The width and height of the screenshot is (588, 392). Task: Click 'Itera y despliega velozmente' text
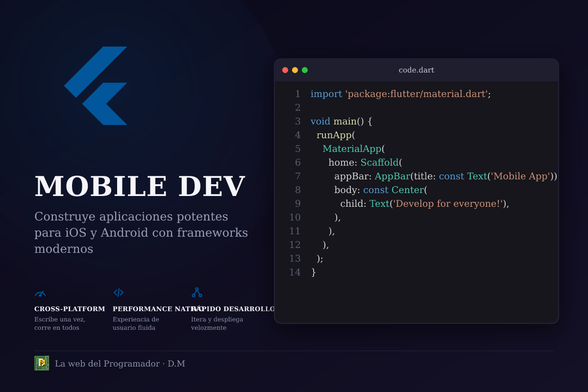pos(217,323)
